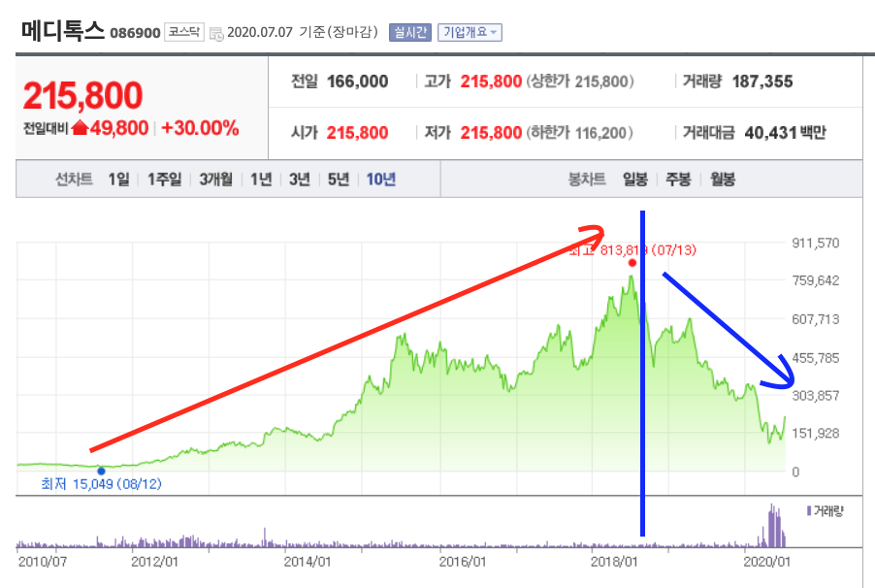Image resolution: width=875 pixels, height=588 pixels.
Task: Click the 메디톡스 stock name
Action: click(x=62, y=30)
